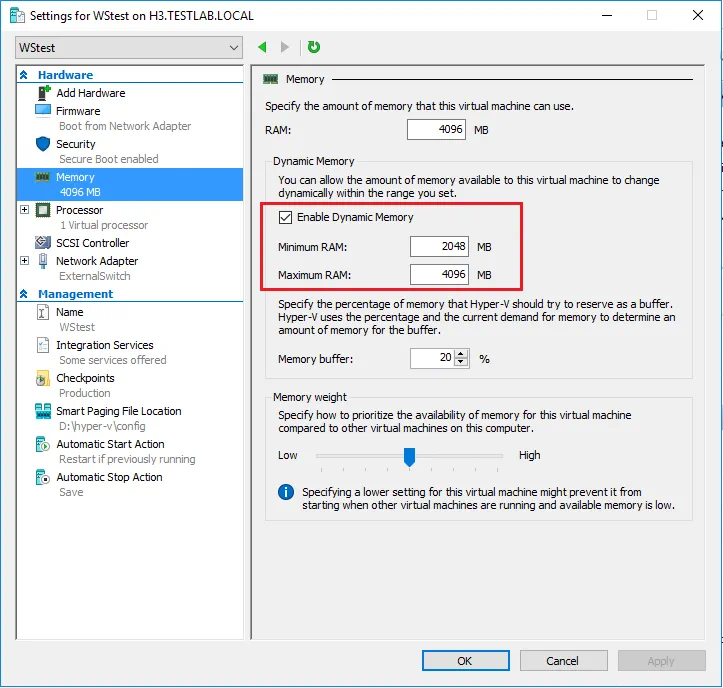The image size is (723, 688).
Task: Click the Memory weight slider handle
Action: (409, 456)
